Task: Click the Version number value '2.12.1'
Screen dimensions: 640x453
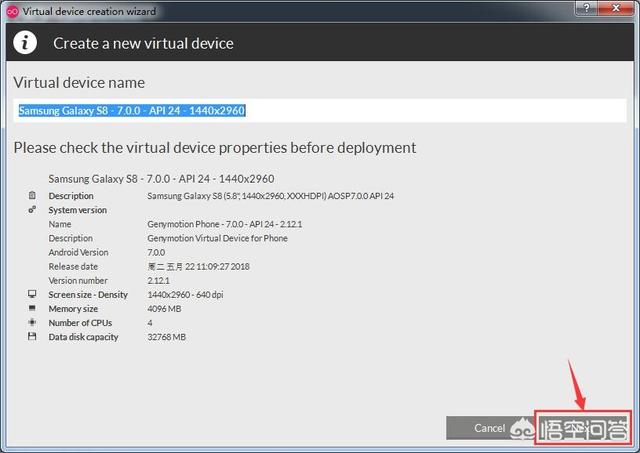Action: pos(158,281)
